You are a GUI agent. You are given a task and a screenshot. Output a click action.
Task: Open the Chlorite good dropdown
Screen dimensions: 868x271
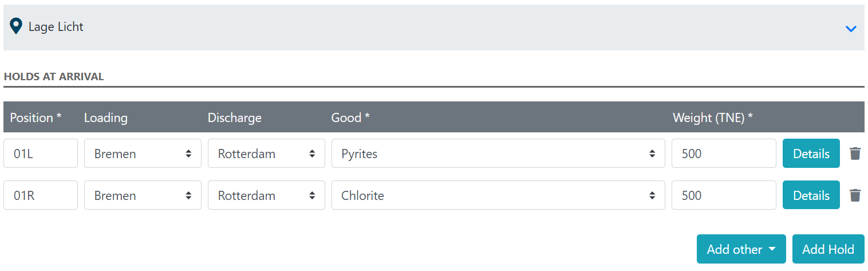pyautogui.click(x=498, y=195)
